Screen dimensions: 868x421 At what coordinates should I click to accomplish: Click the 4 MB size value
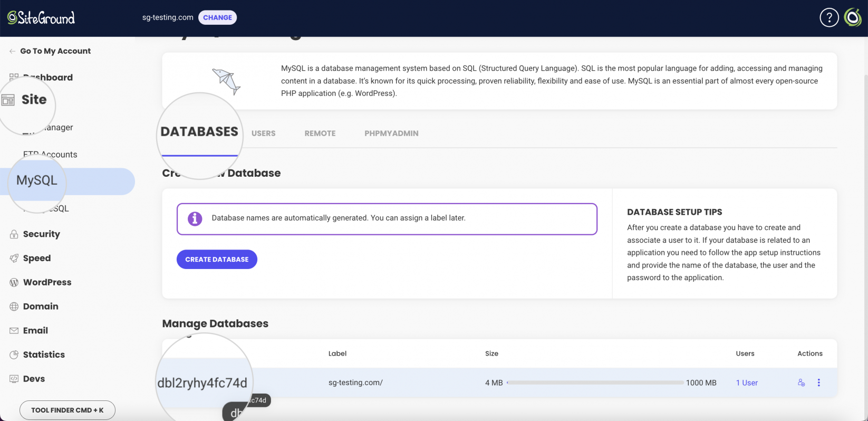494,383
